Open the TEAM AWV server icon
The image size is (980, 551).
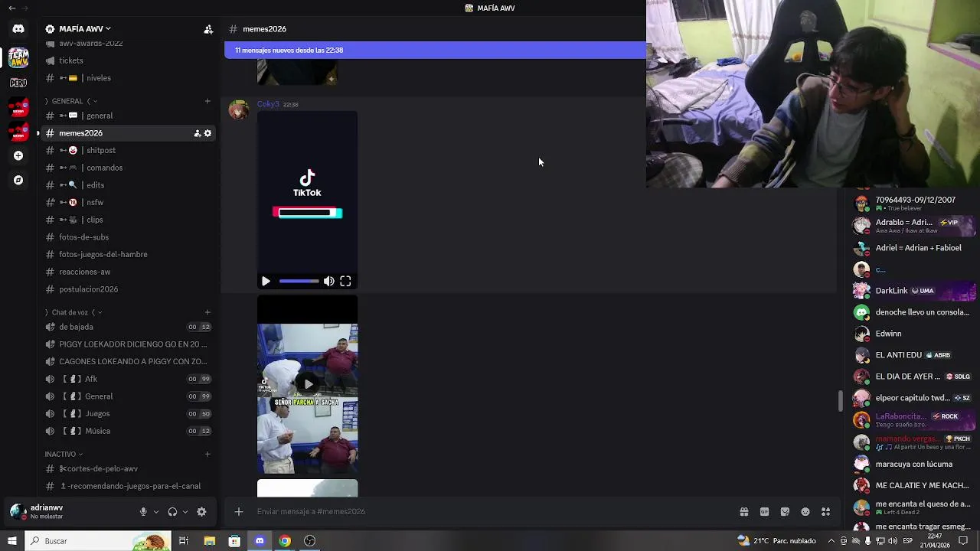coord(18,57)
